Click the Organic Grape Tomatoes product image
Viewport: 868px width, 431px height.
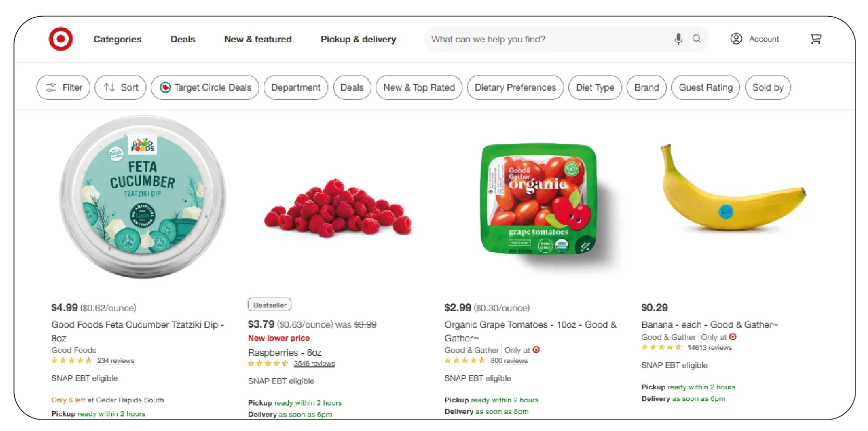539,201
